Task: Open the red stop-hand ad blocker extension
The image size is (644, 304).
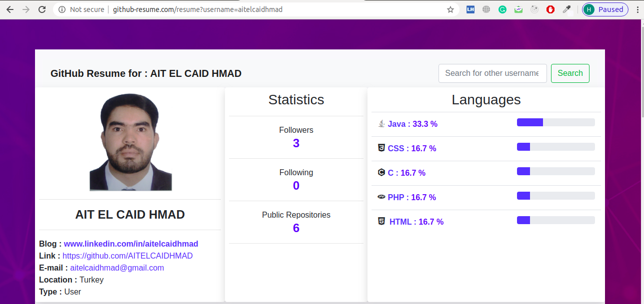Action: coord(550,9)
